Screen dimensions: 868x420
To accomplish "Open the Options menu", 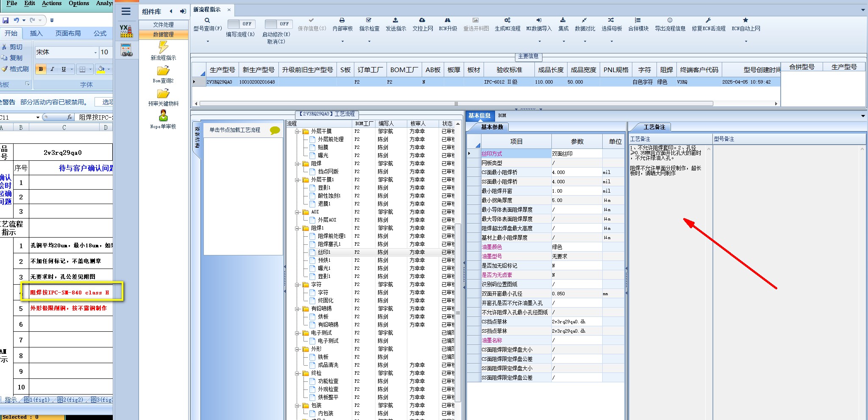I will tap(79, 3).
